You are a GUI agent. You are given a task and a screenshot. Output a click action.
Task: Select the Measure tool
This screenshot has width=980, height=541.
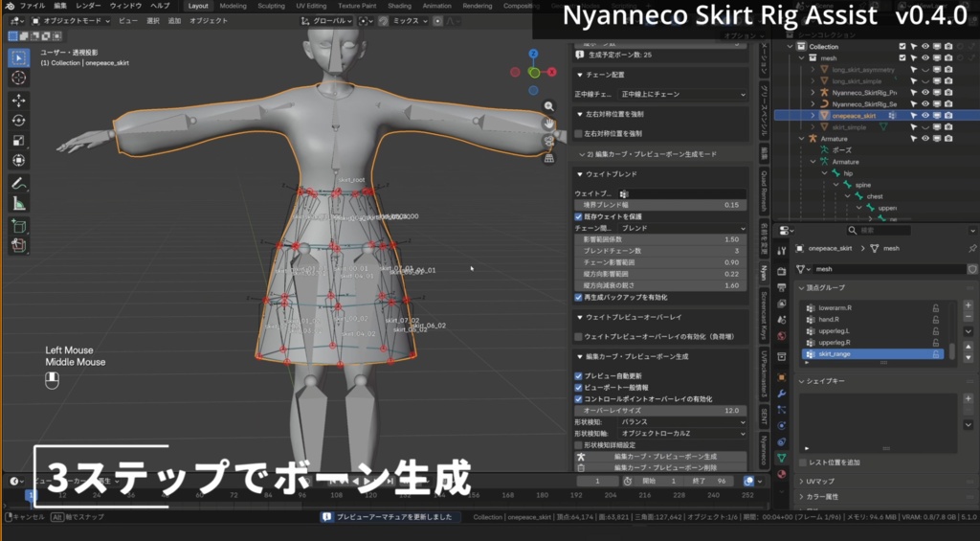[18, 204]
